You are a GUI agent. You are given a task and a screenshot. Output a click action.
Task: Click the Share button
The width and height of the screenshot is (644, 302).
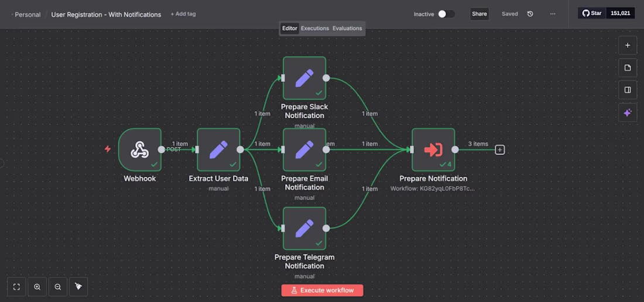[479, 14]
